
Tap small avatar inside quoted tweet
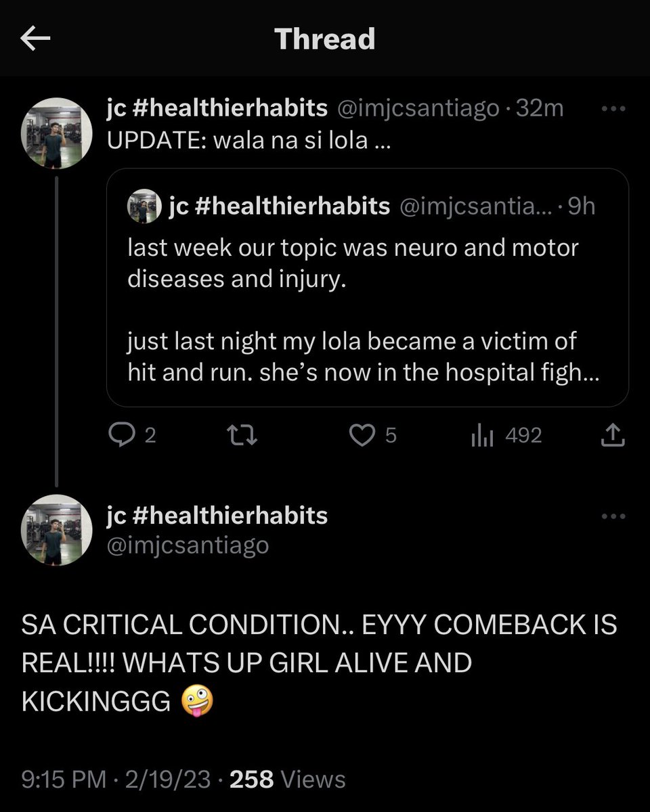point(145,206)
